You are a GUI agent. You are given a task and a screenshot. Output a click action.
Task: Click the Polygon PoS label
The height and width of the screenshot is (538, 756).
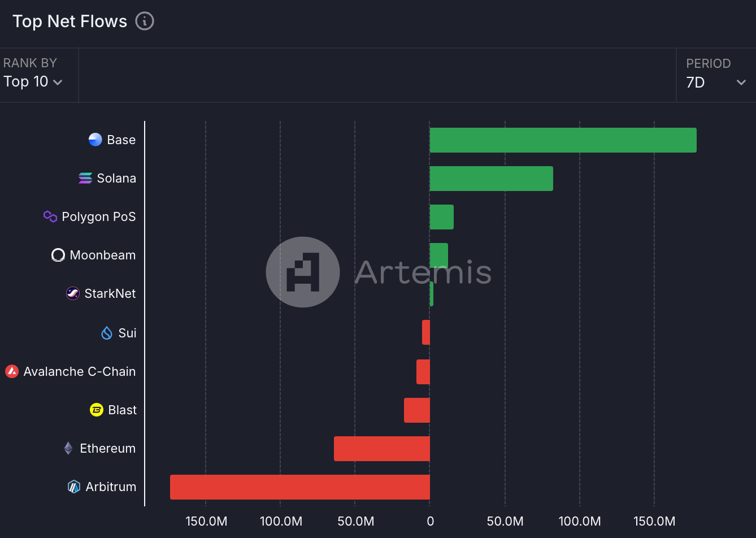click(x=99, y=217)
